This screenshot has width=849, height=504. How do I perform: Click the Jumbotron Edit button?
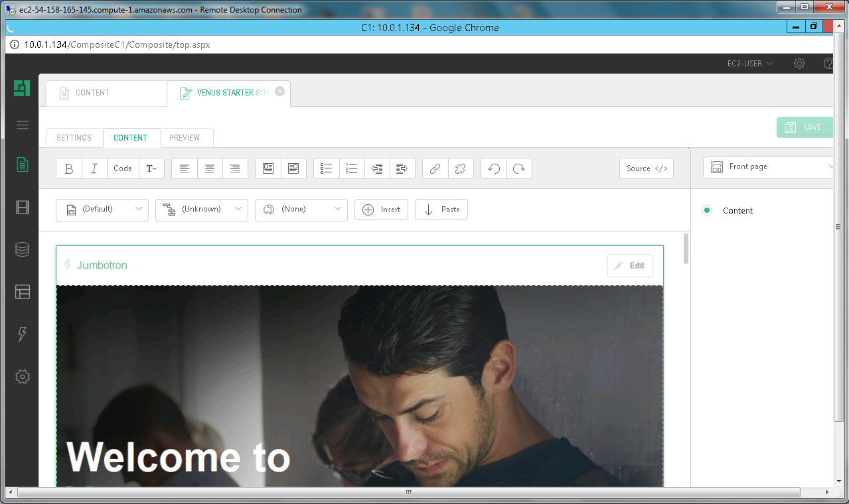pos(629,265)
